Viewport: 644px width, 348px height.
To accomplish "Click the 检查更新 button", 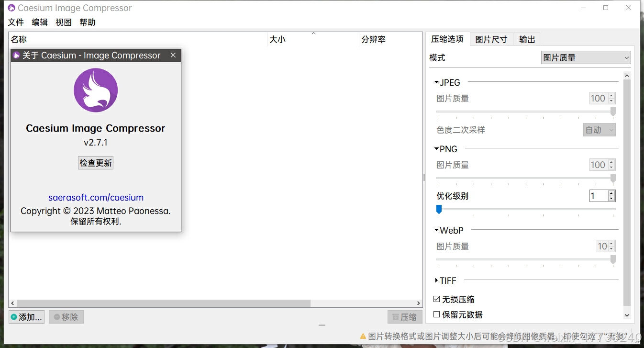I will [x=96, y=163].
